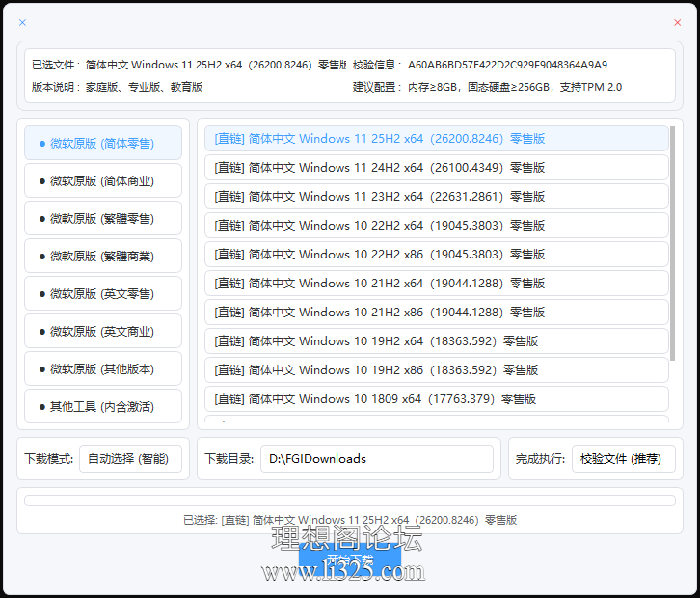
Task: Open 微软原版 (简体商业) category
Action: click(x=103, y=180)
